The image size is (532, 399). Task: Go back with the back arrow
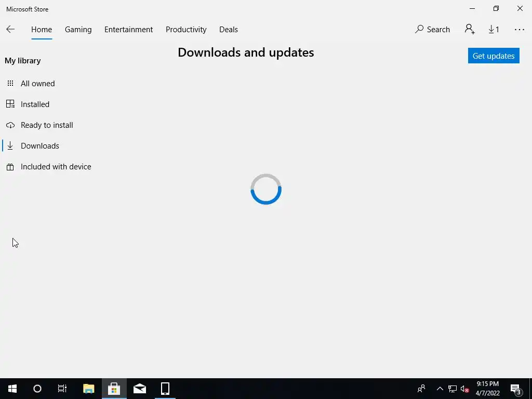click(x=10, y=29)
